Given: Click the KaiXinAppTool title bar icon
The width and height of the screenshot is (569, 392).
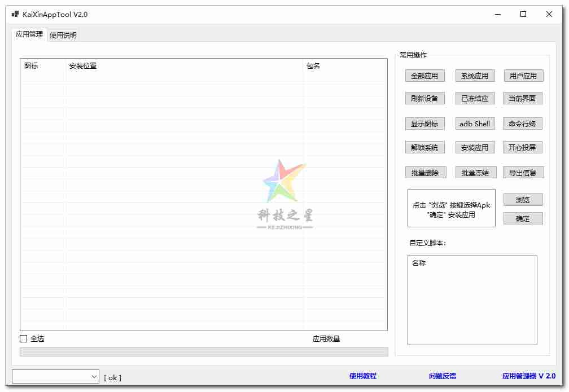Looking at the screenshot, I should (15, 14).
